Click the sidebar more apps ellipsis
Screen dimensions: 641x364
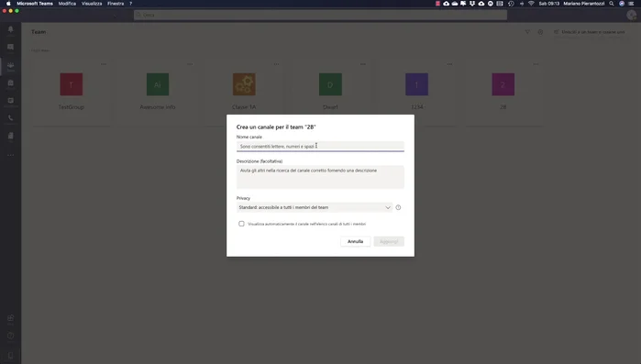point(11,155)
